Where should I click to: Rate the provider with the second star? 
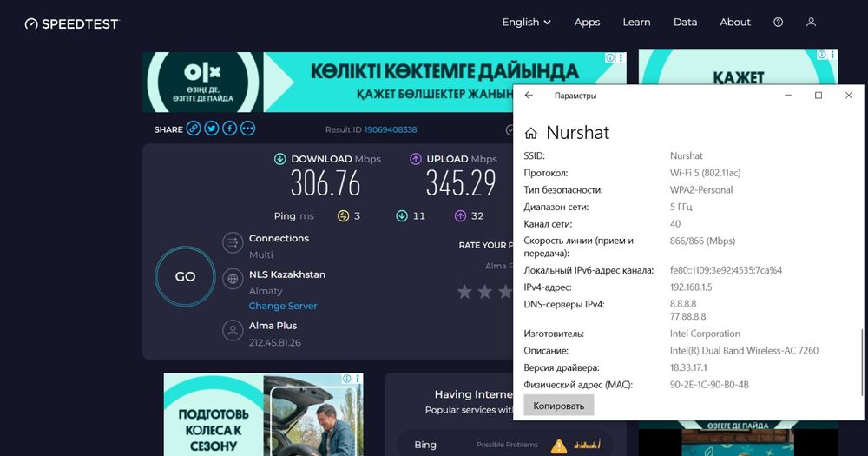point(485,292)
